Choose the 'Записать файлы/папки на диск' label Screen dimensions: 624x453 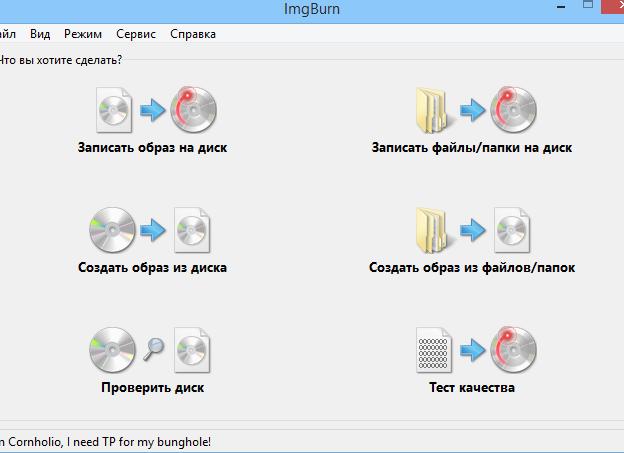(x=472, y=148)
